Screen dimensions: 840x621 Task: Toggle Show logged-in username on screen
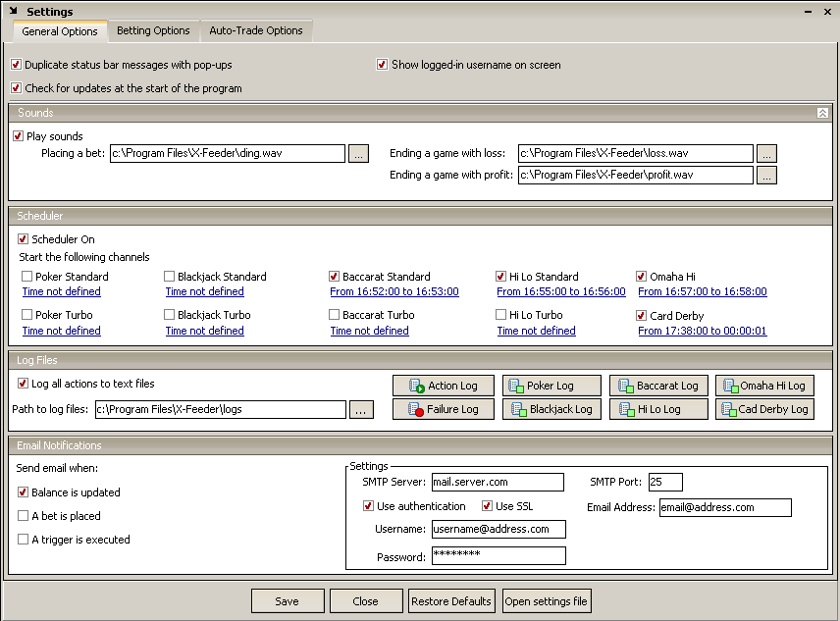pyautogui.click(x=382, y=65)
